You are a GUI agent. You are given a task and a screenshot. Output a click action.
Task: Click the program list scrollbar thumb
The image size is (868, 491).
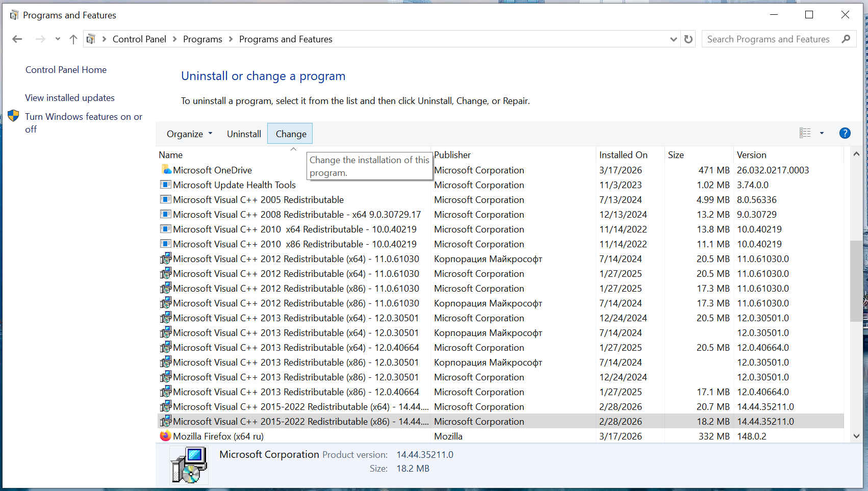856,280
